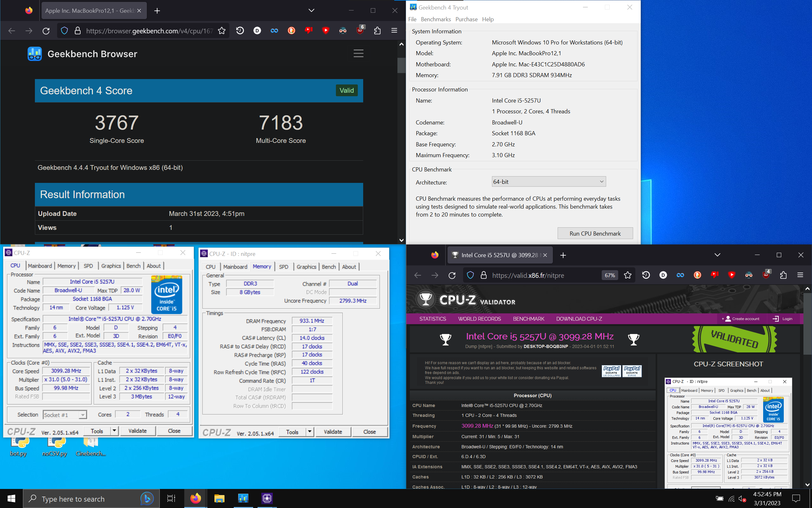Bookmark the CPU-Z validator page
812x508 pixels.
(627, 276)
